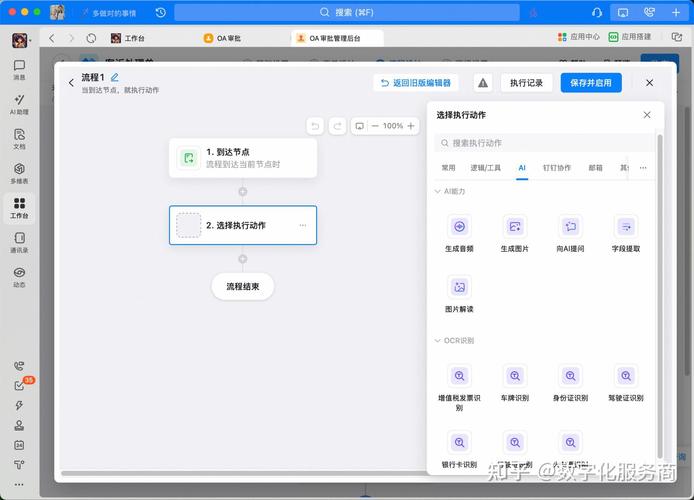Add node between steps one and two
The height and width of the screenshot is (500, 694).
[x=243, y=192]
